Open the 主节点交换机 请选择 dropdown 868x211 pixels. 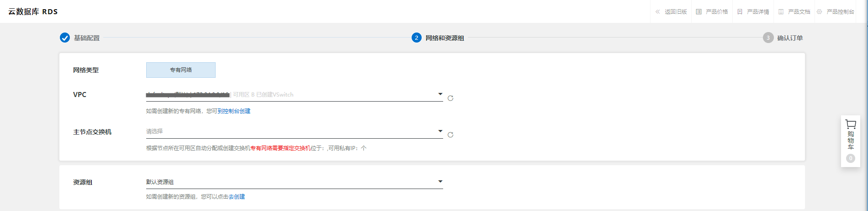tap(294, 131)
